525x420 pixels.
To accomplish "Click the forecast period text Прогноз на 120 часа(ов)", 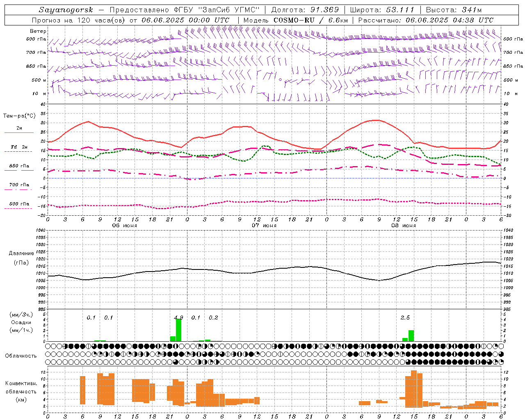I will [78, 20].
